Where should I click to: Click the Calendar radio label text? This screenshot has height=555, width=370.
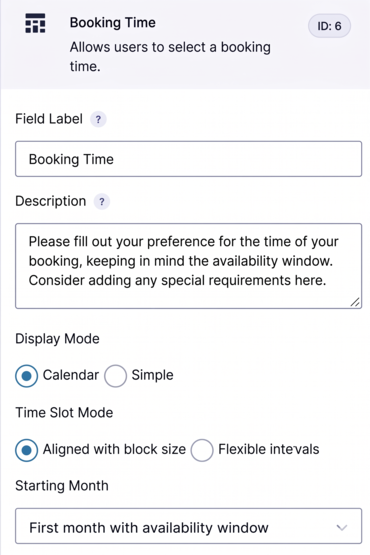point(71,375)
